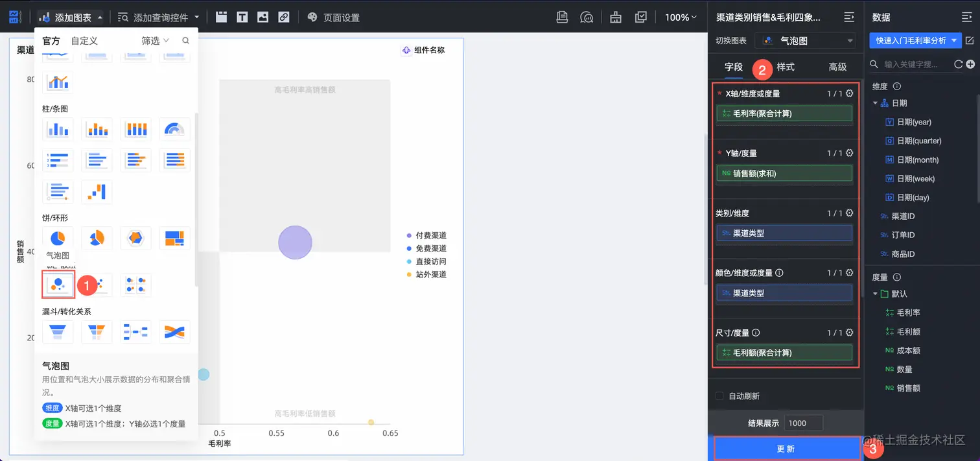
Task: Click the 付费渠道 legend color dot
Action: click(x=409, y=235)
